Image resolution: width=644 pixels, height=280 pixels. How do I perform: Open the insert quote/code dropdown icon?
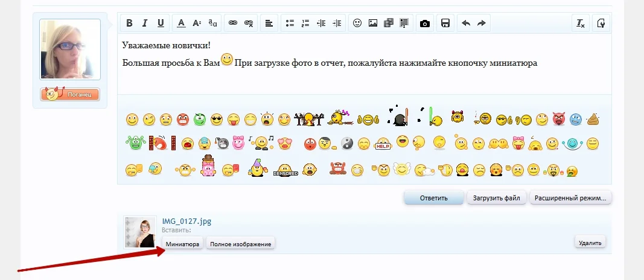(x=404, y=23)
